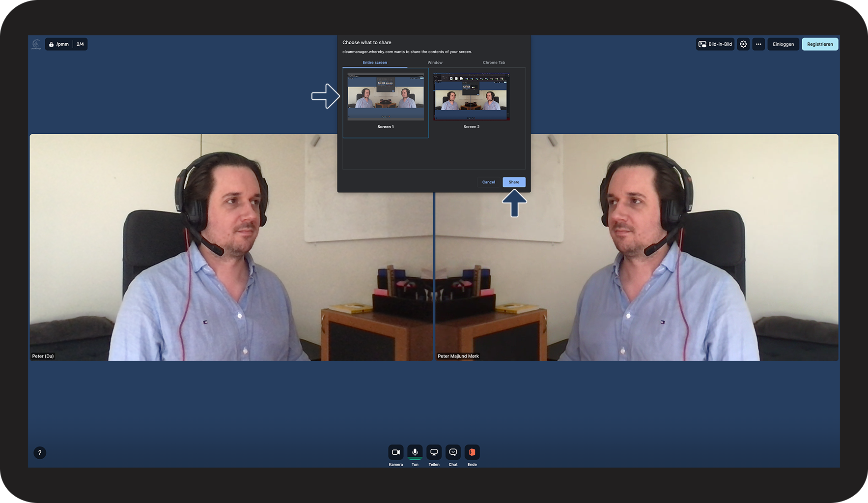
Task: Toggle Bild-in-Bild picture-in-picture mode
Action: point(715,44)
